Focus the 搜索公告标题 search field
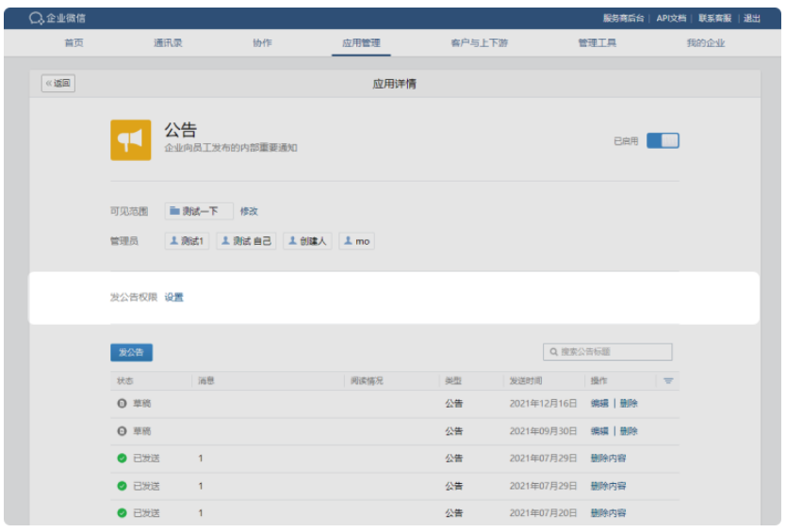 (x=608, y=351)
